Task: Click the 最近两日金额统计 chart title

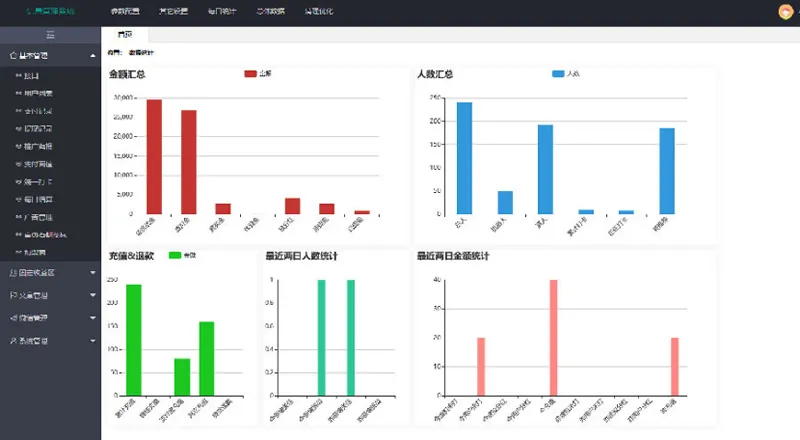Action: 453,256
